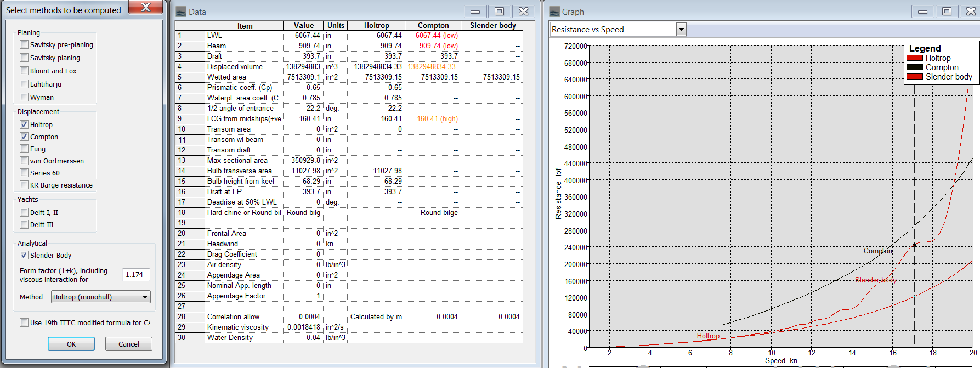Viewport: 980px width, 368px height.
Task: Click the Kinematic viscosity value 0.0018418
Action: click(303, 327)
